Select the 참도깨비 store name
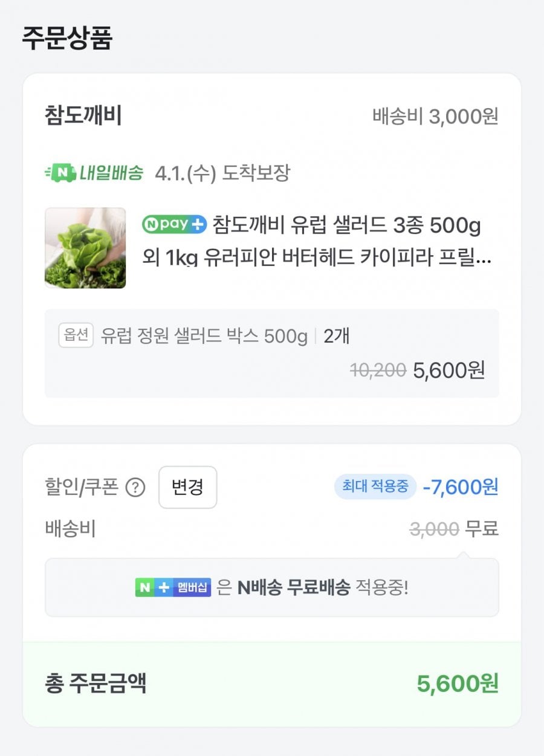 [83, 116]
